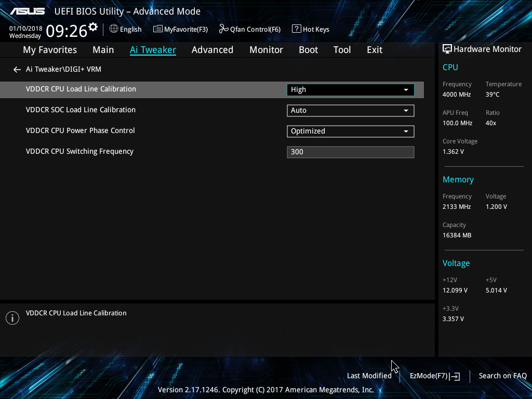Image resolution: width=532 pixels, height=399 pixels.
Task: Select VDDCR SOC Load Line Calibration label
Action: [81, 110]
